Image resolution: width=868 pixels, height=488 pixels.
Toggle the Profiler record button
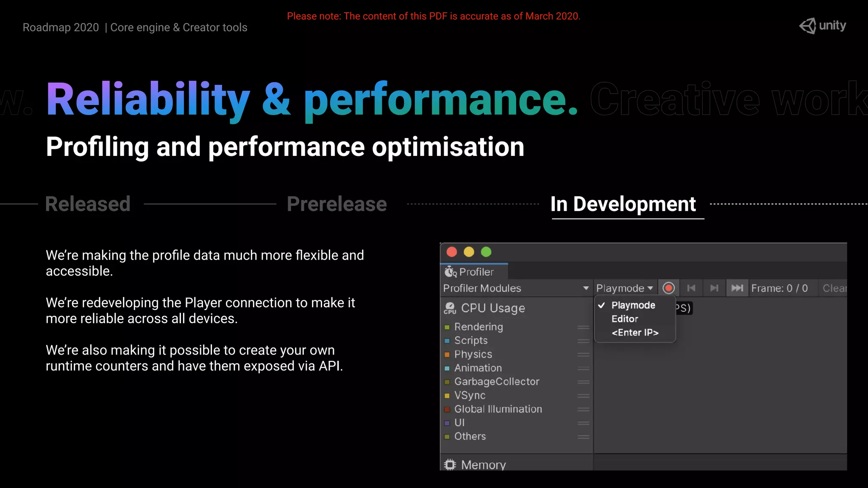pyautogui.click(x=668, y=288)
